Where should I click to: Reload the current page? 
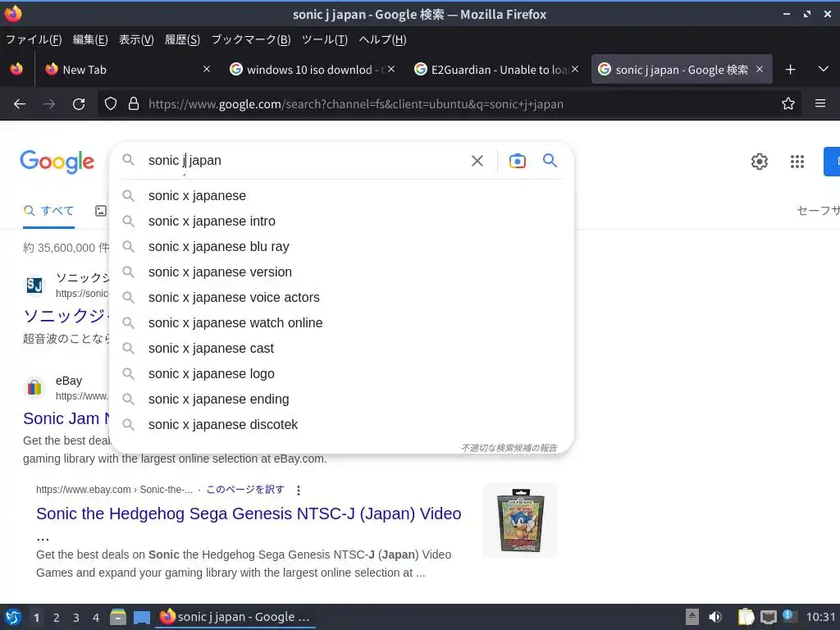79,104
